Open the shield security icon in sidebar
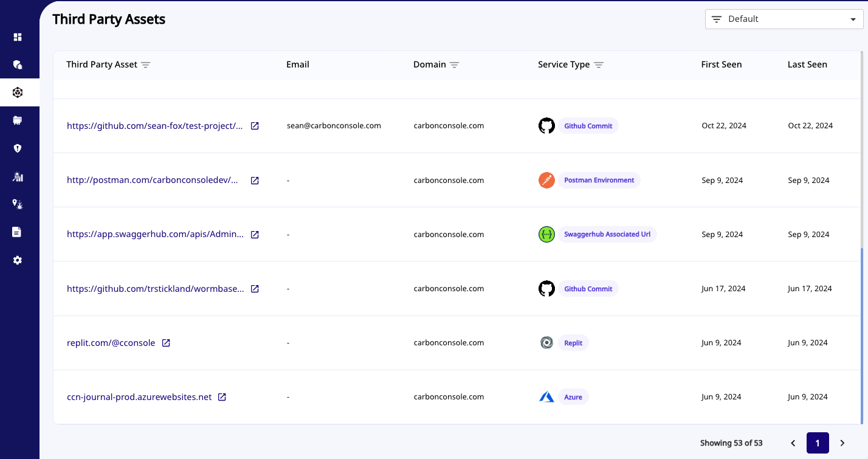 pos(18,148)
